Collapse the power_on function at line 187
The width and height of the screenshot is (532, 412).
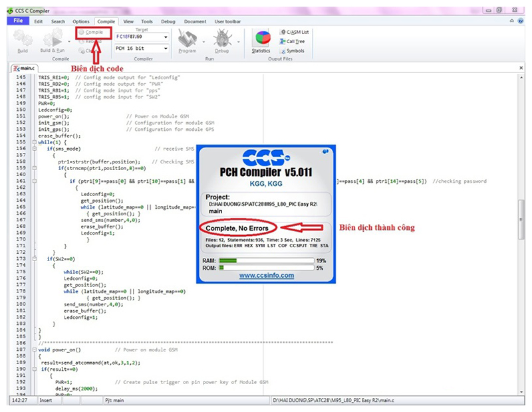[35, 350]
